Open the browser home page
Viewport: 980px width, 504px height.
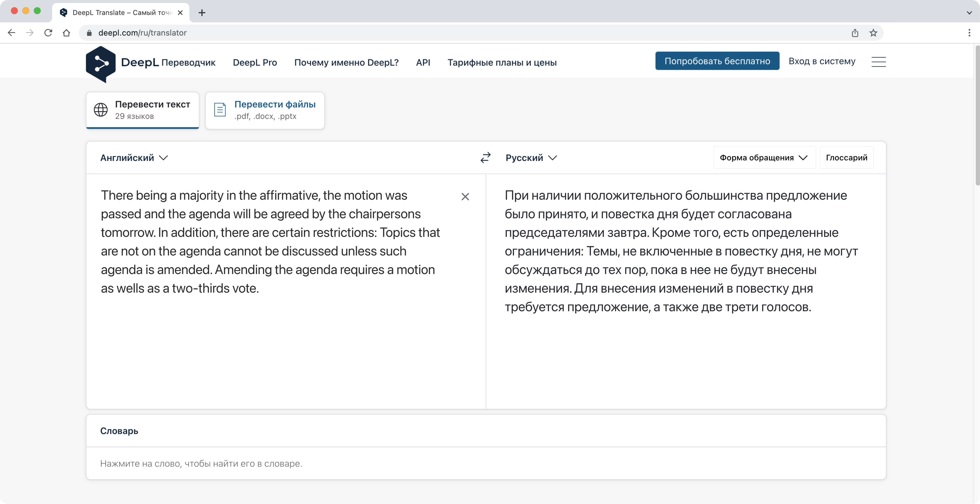tap(66, 33)
